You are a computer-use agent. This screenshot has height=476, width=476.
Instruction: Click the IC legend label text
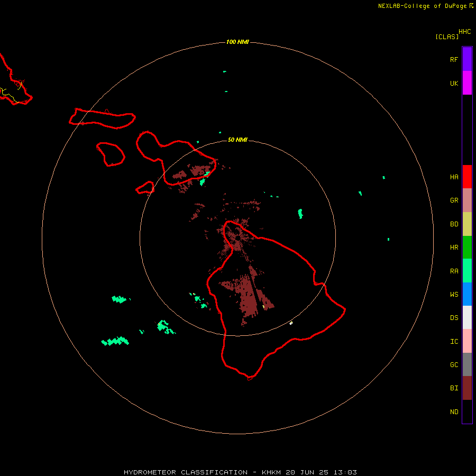click(x=454, y=342)
